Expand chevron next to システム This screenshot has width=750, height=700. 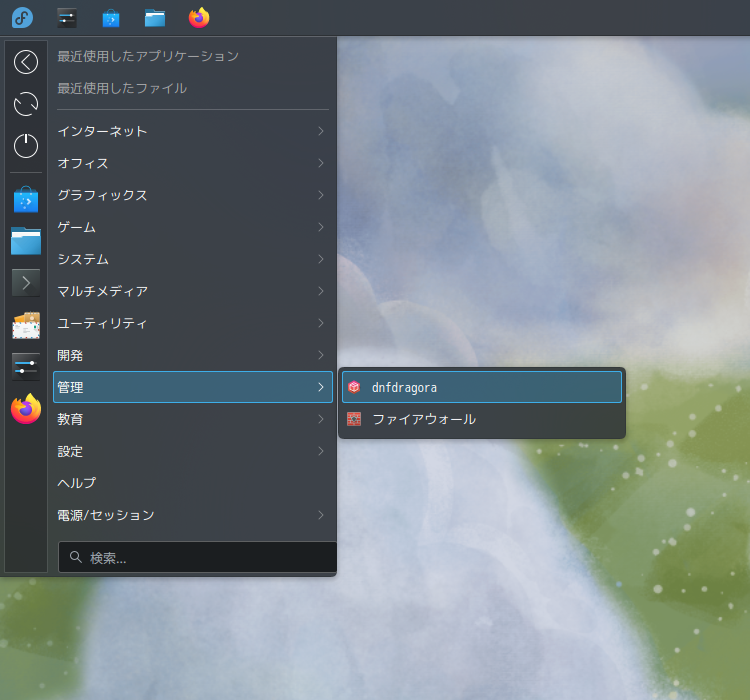pyautogui.click(x=321, y=259)
